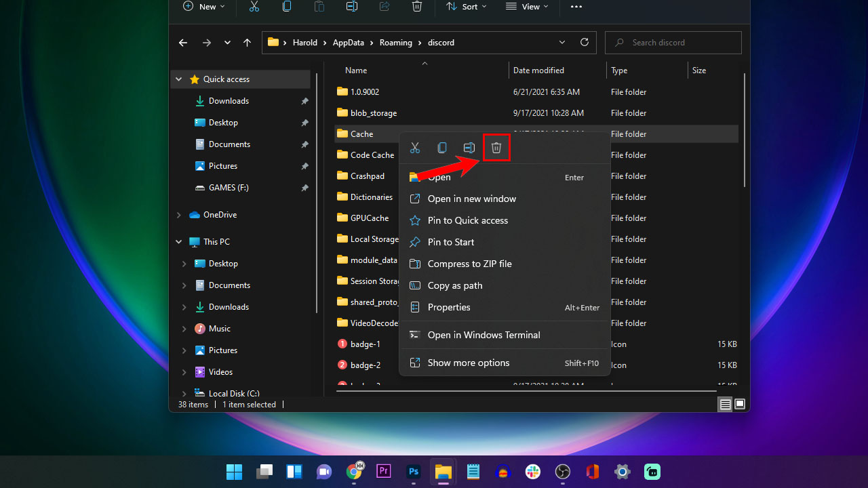
Task: Refresh the folder view with the refresh icon
Action: click(584, 42)
